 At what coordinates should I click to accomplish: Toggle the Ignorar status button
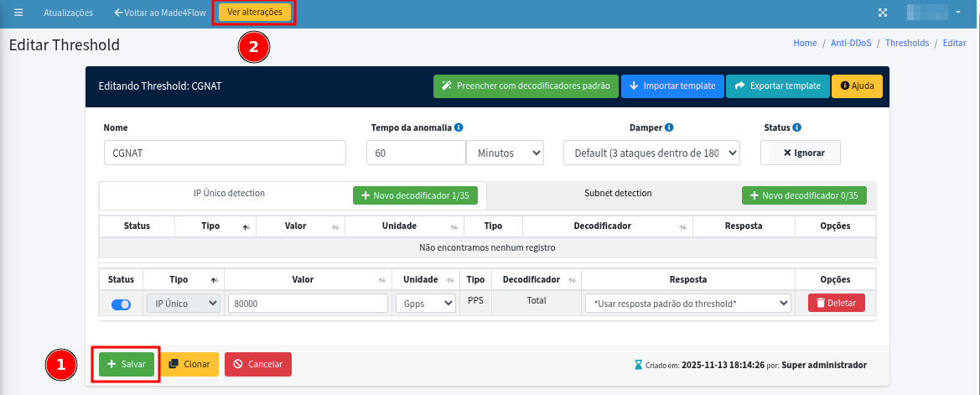coord(800,153)
